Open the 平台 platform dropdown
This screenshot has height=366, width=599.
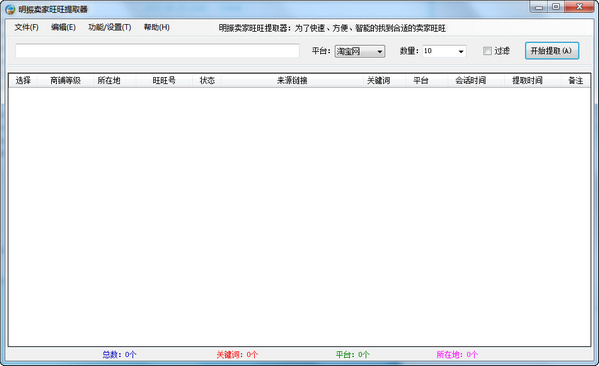coord(360,51)
